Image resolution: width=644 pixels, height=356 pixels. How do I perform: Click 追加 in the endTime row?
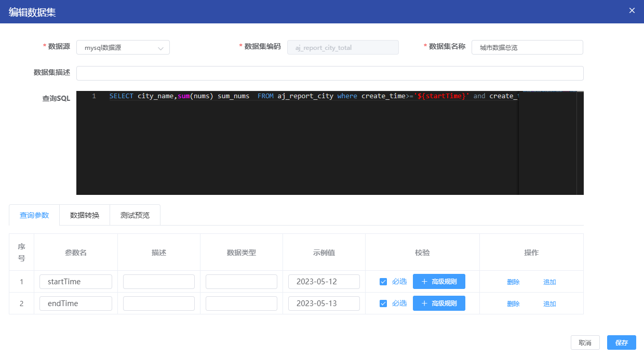549,304
